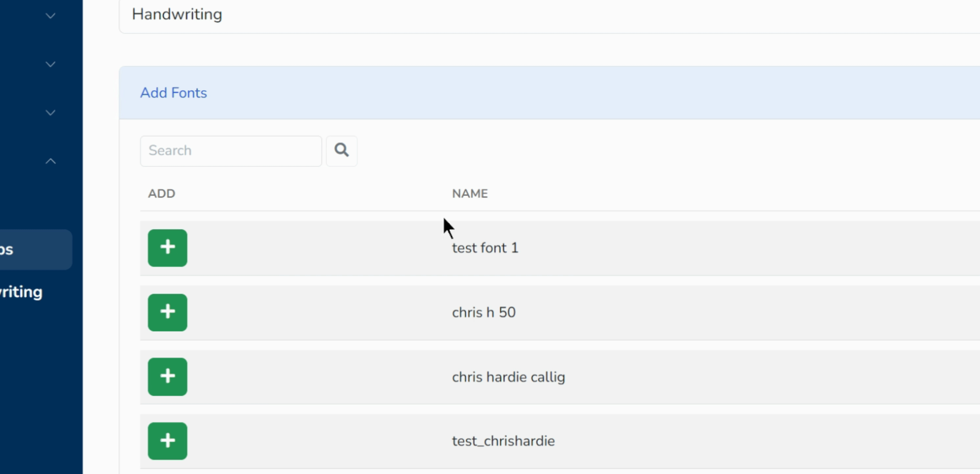Viewport: 980px width, 474px height.
Task: Expand the first sidebar chevron
Action: 51,16
